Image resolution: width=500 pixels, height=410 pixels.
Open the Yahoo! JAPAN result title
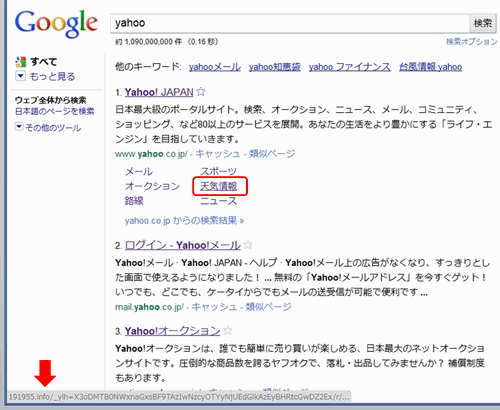pyautogui.click(x=159, y=92)
